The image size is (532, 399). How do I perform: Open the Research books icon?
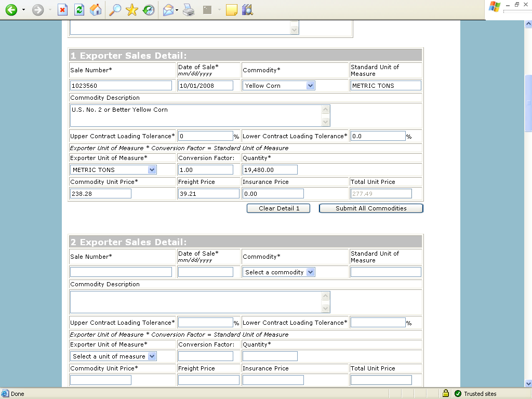pyautogui.click(x=247, y=10)
